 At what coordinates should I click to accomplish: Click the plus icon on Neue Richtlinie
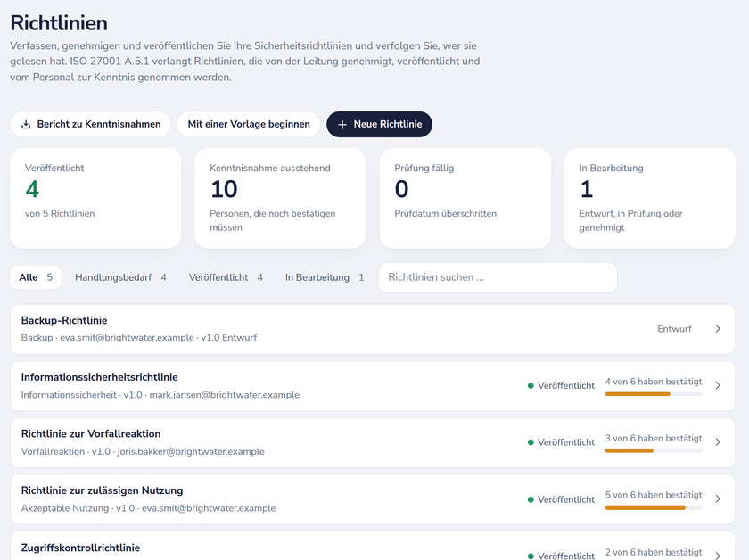(342, 125)
